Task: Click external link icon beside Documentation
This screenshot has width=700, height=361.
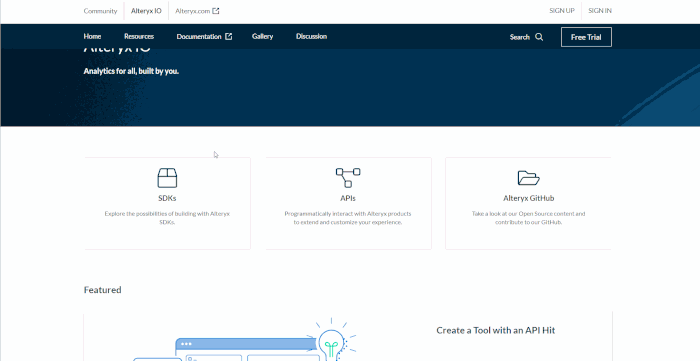Action: tap(229, 37)
